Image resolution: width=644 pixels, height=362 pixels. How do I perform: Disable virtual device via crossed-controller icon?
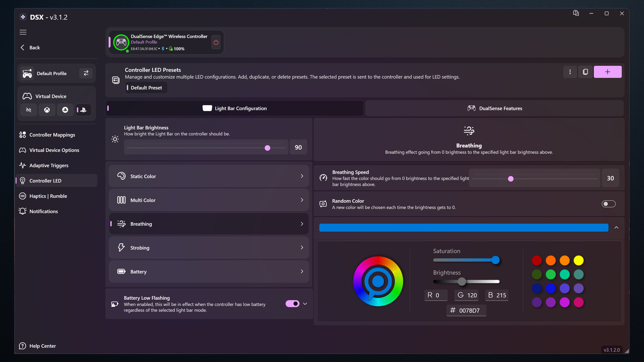[x=29, y=110]
